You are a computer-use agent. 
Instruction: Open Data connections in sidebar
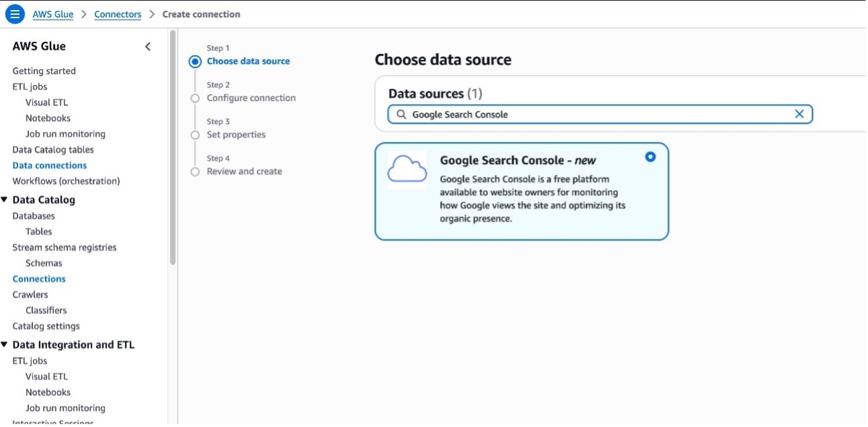pos(50,165)
